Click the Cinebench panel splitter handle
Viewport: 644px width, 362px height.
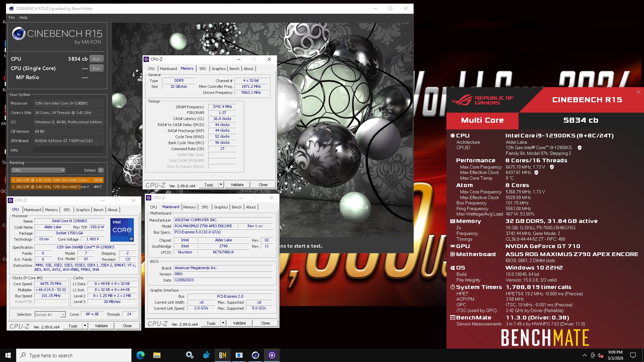(110, 137)
